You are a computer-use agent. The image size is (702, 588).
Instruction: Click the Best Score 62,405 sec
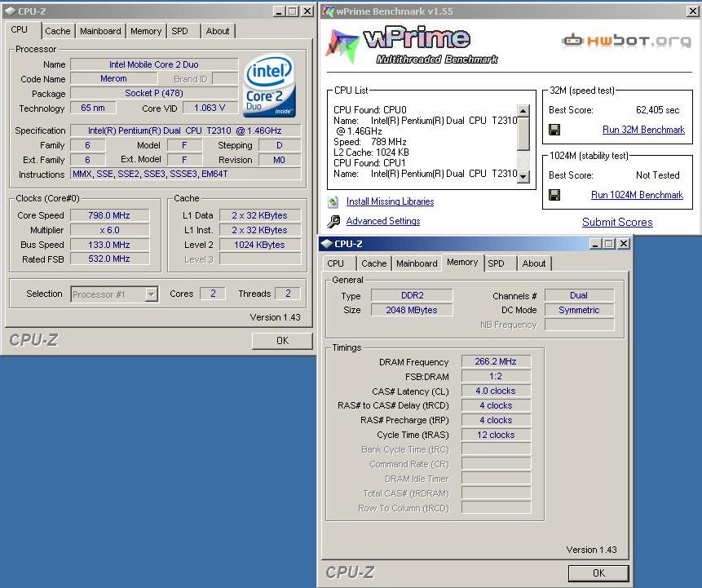(x=657, y=110)
